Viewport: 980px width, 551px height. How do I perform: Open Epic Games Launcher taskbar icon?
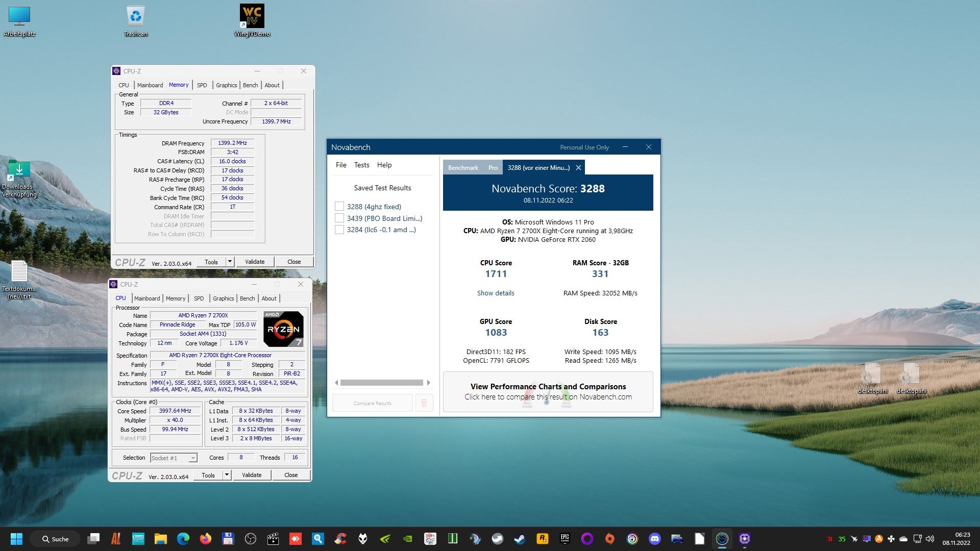coord(565,539)
